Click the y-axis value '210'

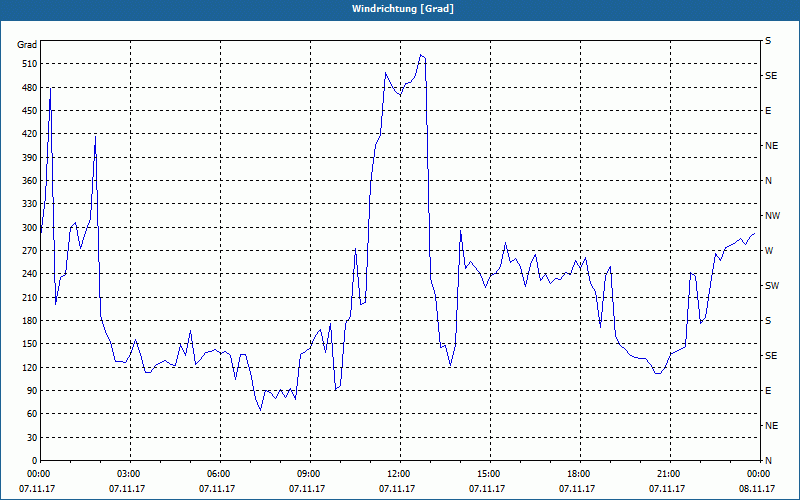(x=30, y=297)
